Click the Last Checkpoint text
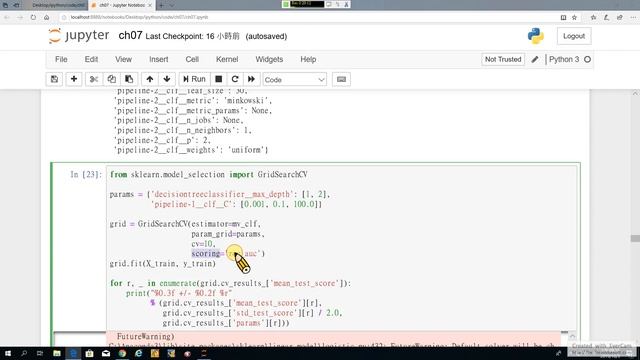This screenshot has width=640, height=360. (192, 36)
